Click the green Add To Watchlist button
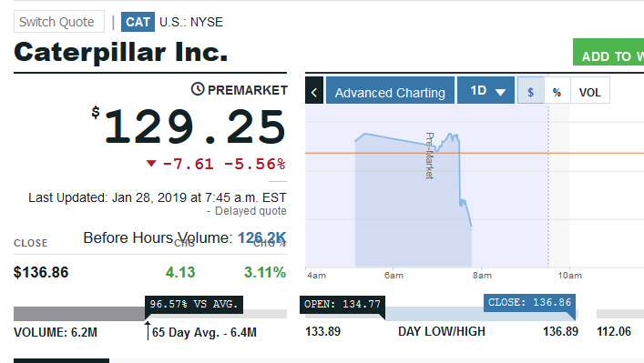This screenshot has height=363, width=644. coord(608,52)
